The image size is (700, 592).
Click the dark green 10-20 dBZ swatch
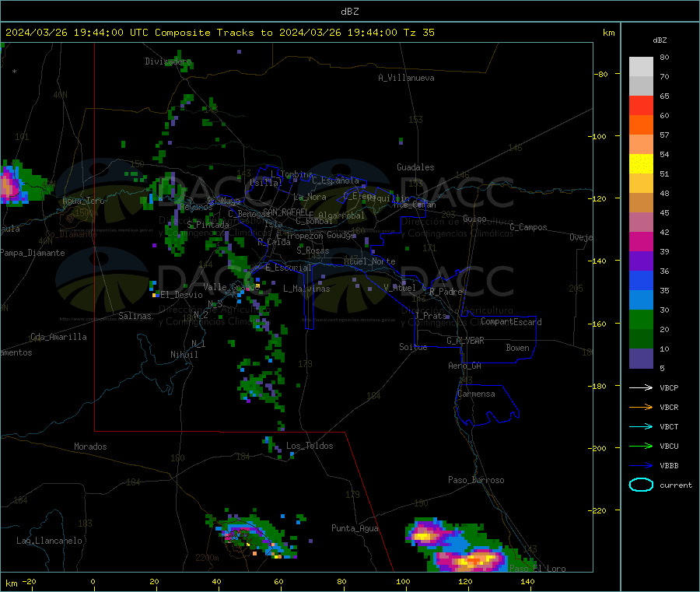click(x=641, y=339)
